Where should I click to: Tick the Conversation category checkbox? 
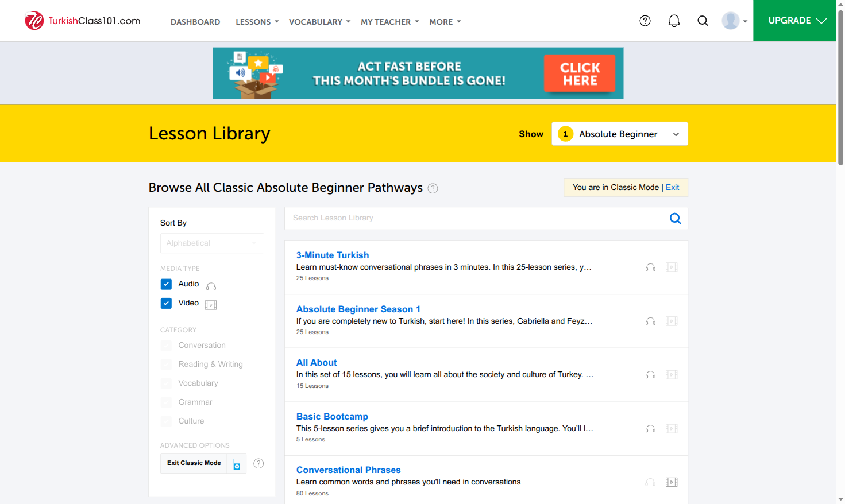(166, 346)
